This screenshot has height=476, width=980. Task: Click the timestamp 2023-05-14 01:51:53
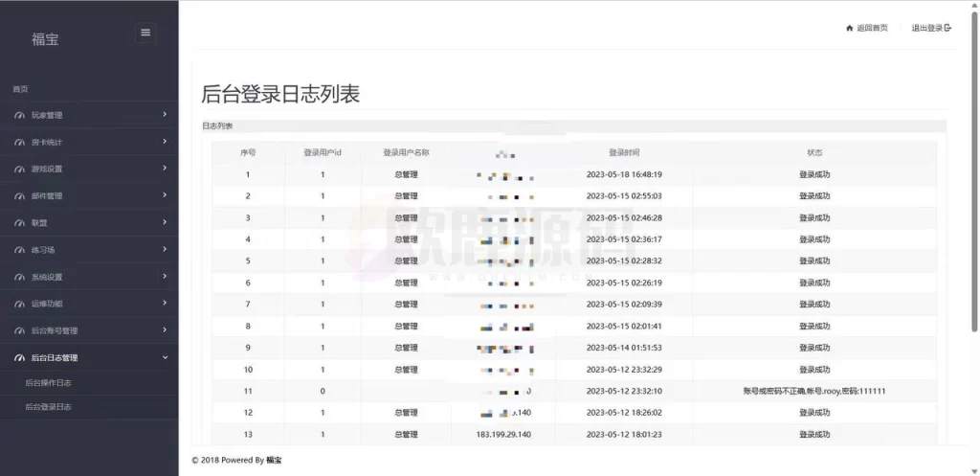click(624, 348)
